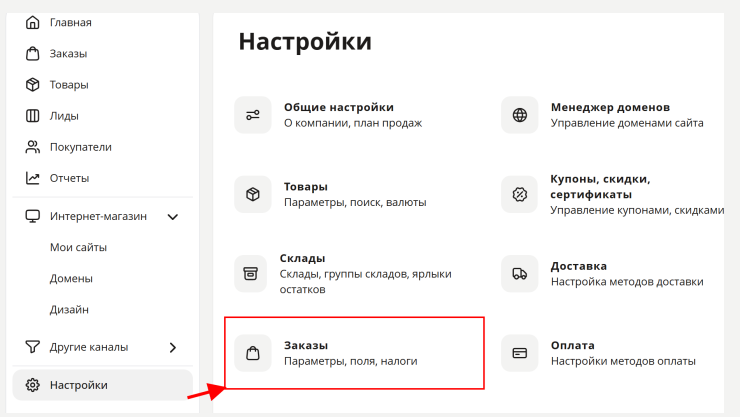Select Дизайн in the sidebar submenu
Screen dimensions: 740x417
(x=69, y=309)
